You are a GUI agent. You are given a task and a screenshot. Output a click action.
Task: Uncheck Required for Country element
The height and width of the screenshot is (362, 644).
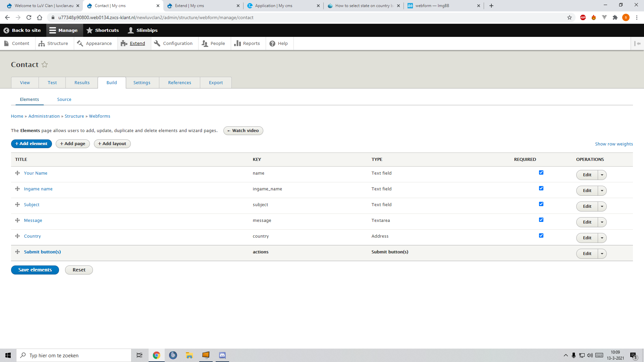click(541, 236)
